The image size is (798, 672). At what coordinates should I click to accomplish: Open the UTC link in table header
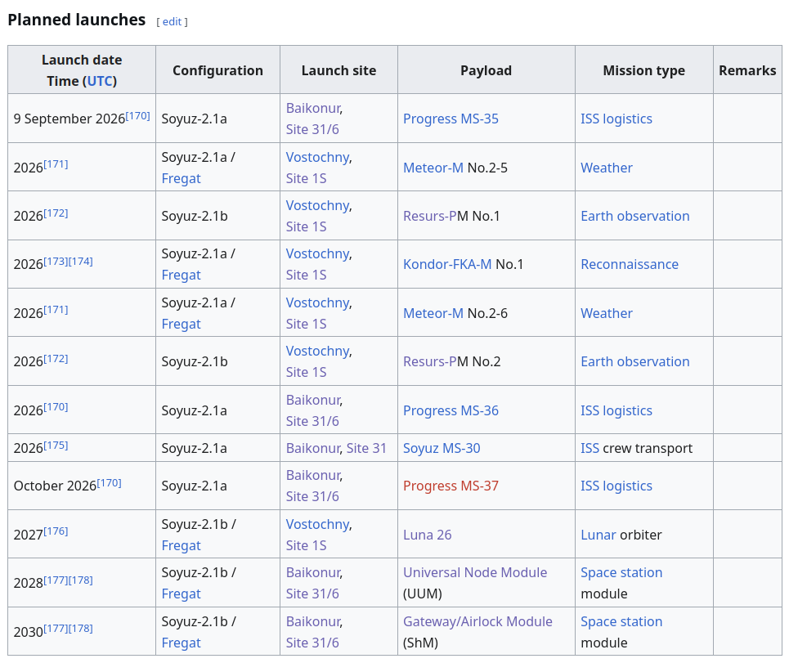tap(101, 81)
